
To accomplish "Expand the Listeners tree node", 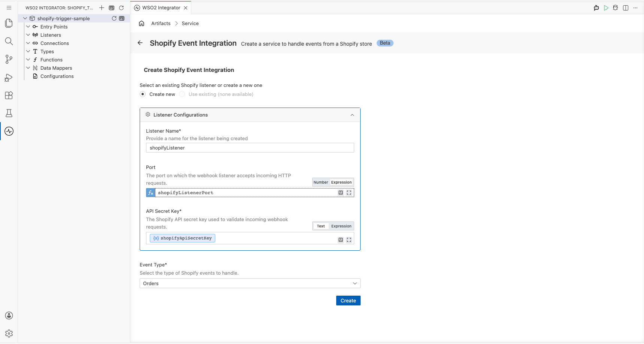I will click(28, 35).
